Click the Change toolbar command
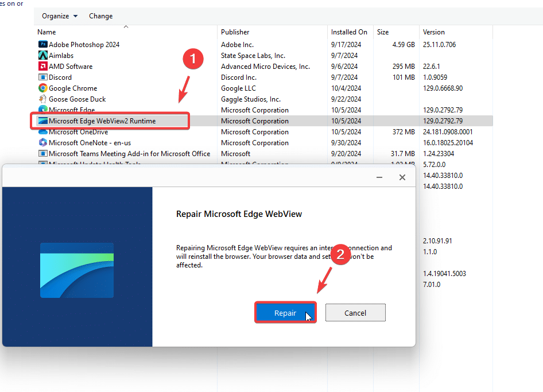The width and height of the screenshot is (543, 392). click(x=101, y=16)
